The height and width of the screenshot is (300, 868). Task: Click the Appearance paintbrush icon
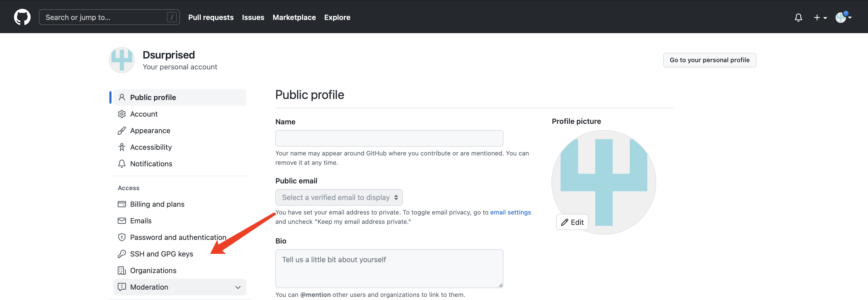point(122,131)
